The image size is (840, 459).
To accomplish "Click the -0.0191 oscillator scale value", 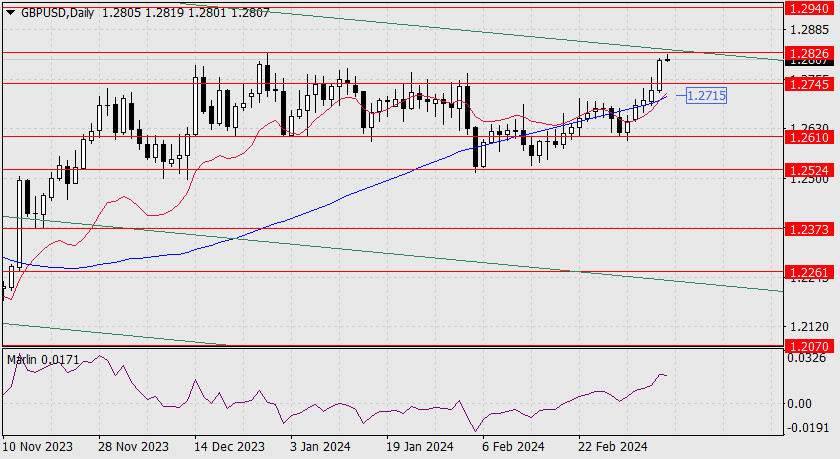I will click(806, 428).
